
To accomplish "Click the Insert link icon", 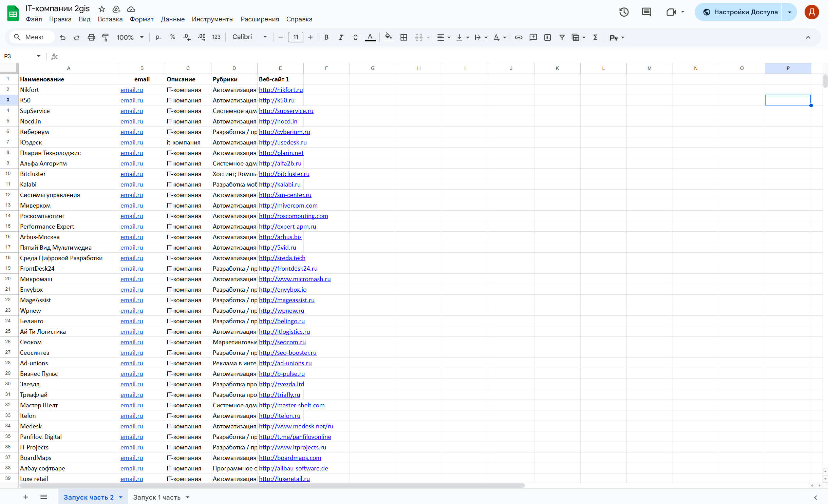I will (x=518, y=37).
